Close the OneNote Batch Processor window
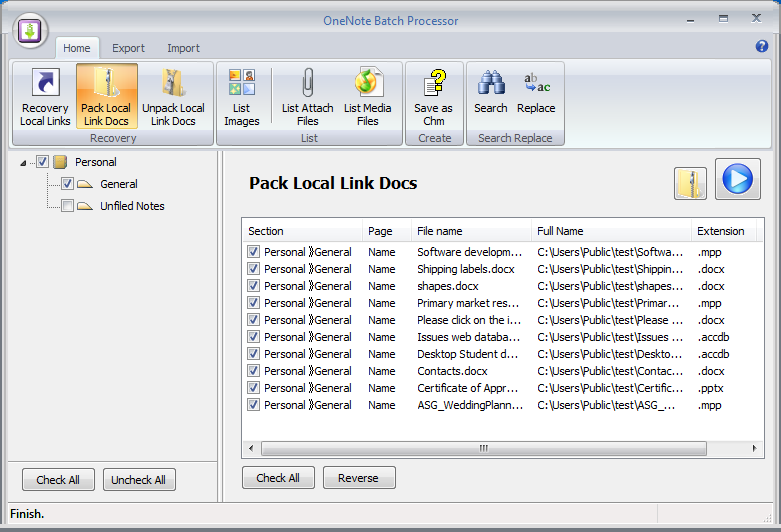 click(x=756, y=18)
